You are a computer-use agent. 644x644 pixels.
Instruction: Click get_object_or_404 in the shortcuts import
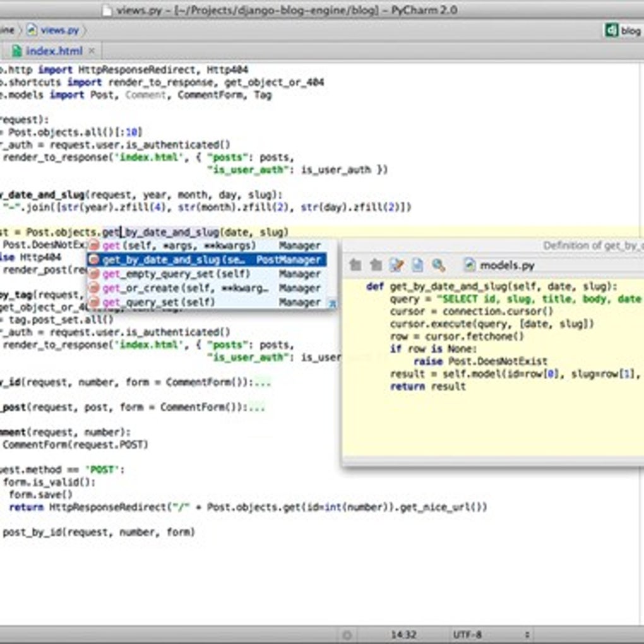coord(274,82)
